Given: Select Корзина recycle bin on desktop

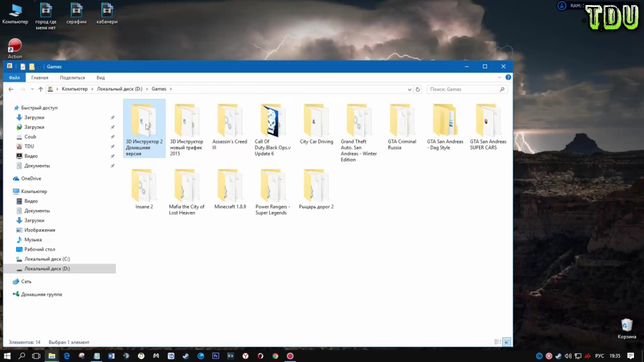Looking at the screenshot, I should [x=627, y=329].
